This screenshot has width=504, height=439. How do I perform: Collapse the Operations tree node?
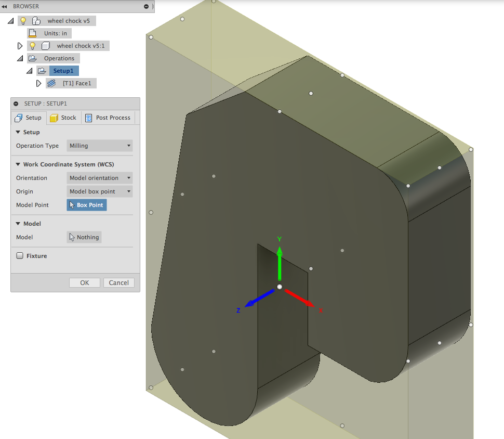20,58
